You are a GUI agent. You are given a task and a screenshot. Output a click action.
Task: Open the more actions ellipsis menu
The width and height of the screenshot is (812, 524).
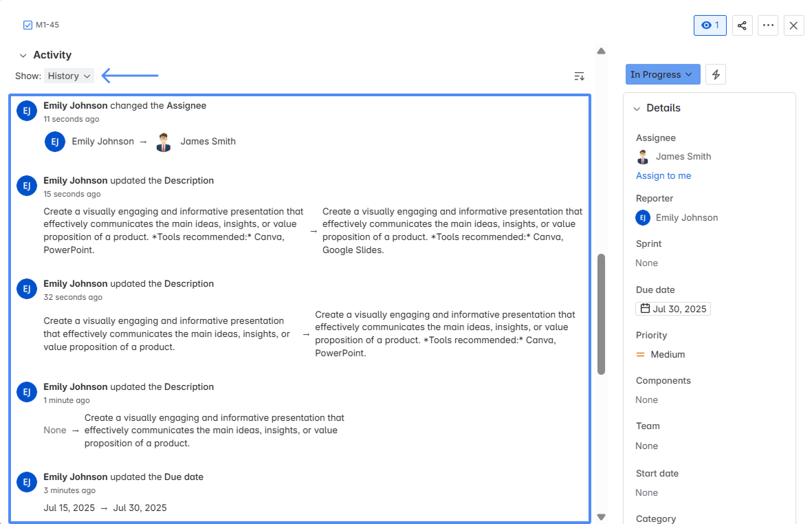pos(768,25)
